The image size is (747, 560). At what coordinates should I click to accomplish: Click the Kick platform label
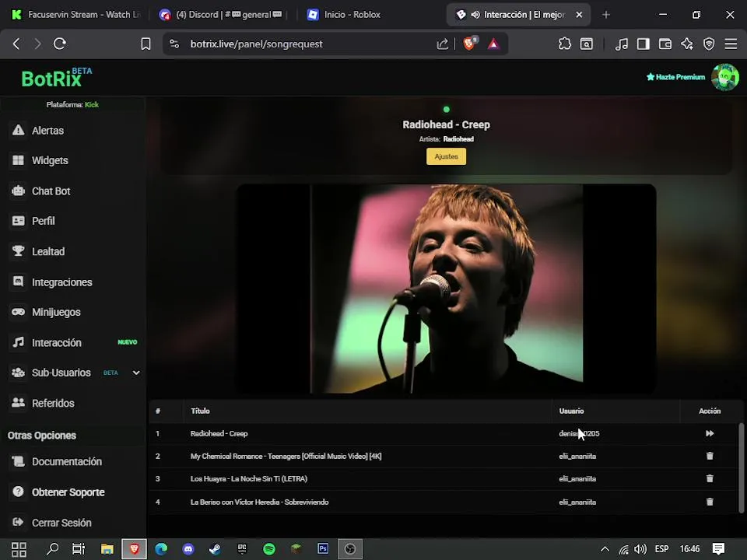[92, 104]
